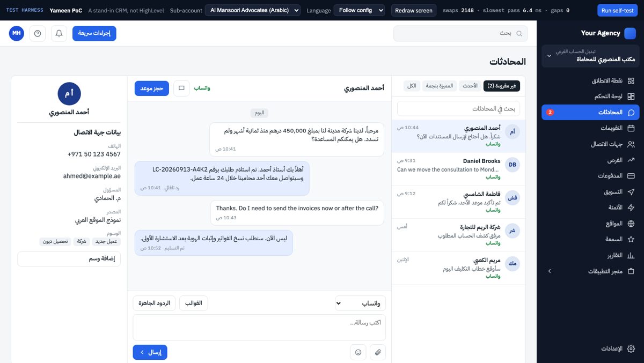Click the الفرص opportunities trend icon
The image size is (644, 363).
[631, 160]
